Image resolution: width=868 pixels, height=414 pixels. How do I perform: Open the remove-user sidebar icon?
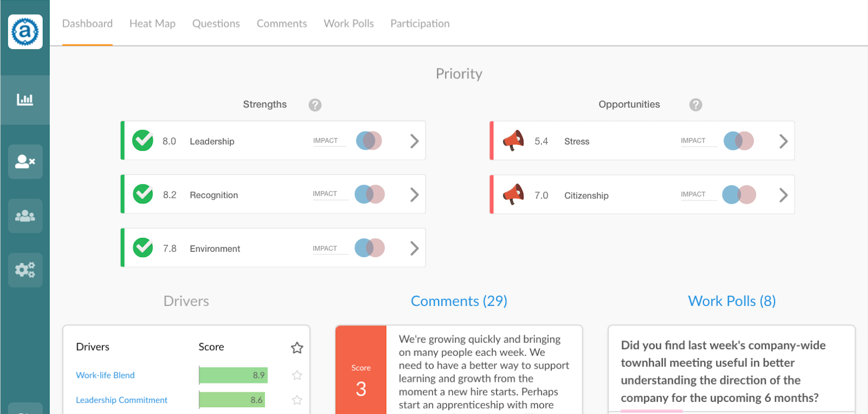(x=25, y=161)
